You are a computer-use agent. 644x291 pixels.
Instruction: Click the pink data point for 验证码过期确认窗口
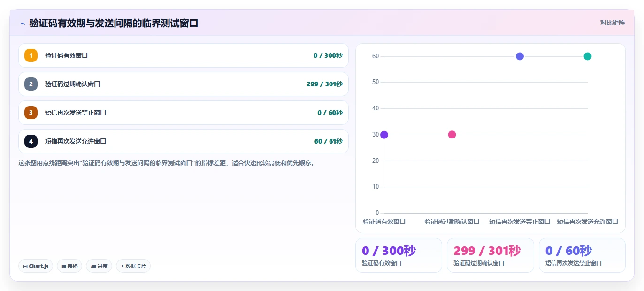(x=452, y=135)
